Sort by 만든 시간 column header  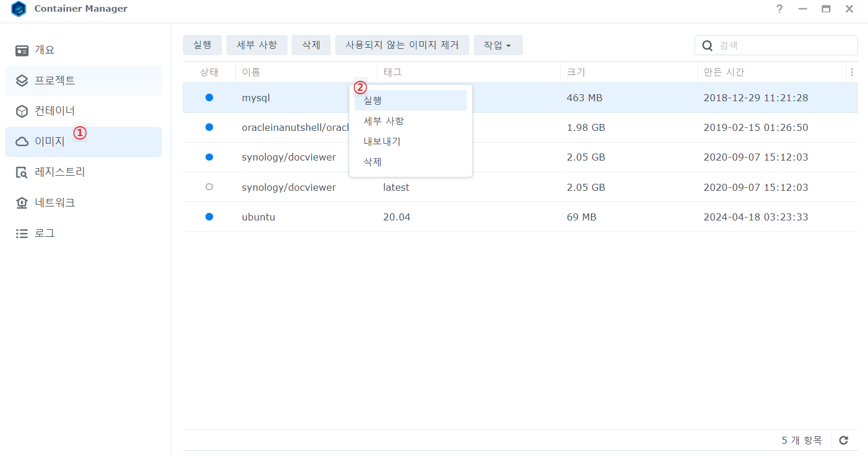(x=772, y=72)
